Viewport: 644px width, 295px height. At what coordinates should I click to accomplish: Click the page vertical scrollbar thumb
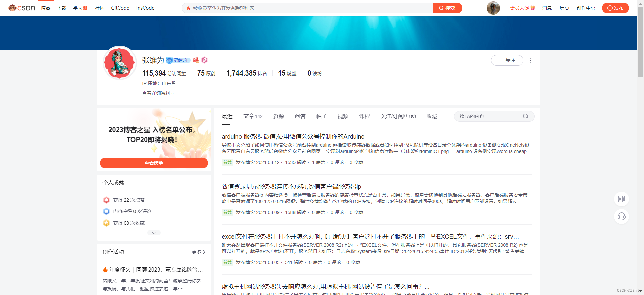640,42
